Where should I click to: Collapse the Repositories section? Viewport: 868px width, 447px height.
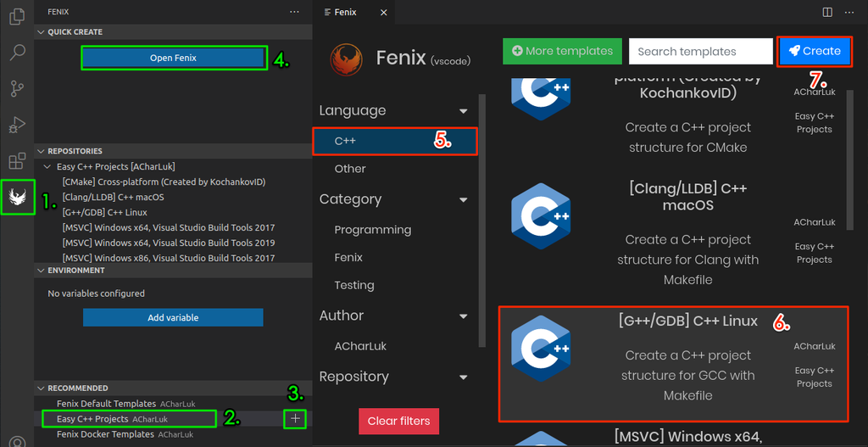click(x=41, y=151)
